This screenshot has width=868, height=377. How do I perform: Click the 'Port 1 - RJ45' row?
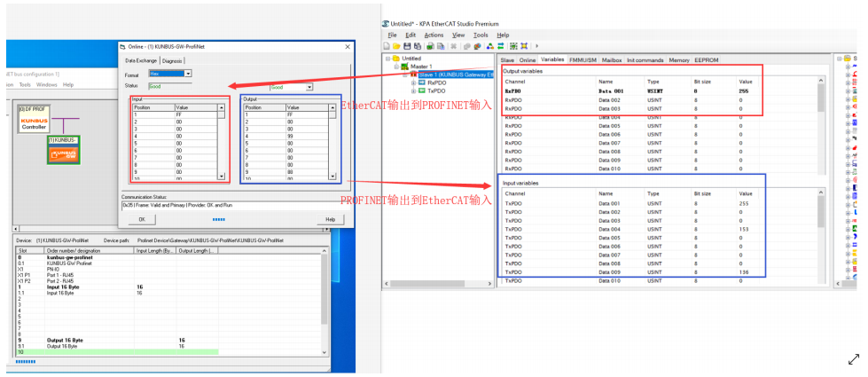coord(169,275)
